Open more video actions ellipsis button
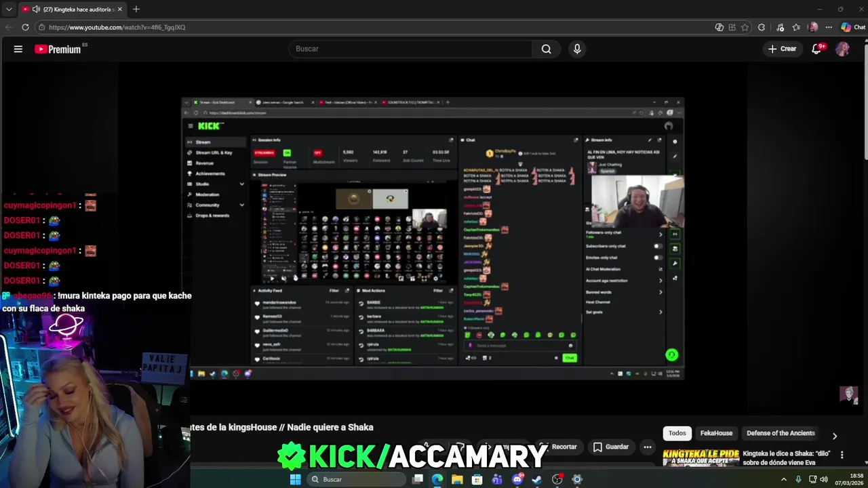 coord(648,447)
